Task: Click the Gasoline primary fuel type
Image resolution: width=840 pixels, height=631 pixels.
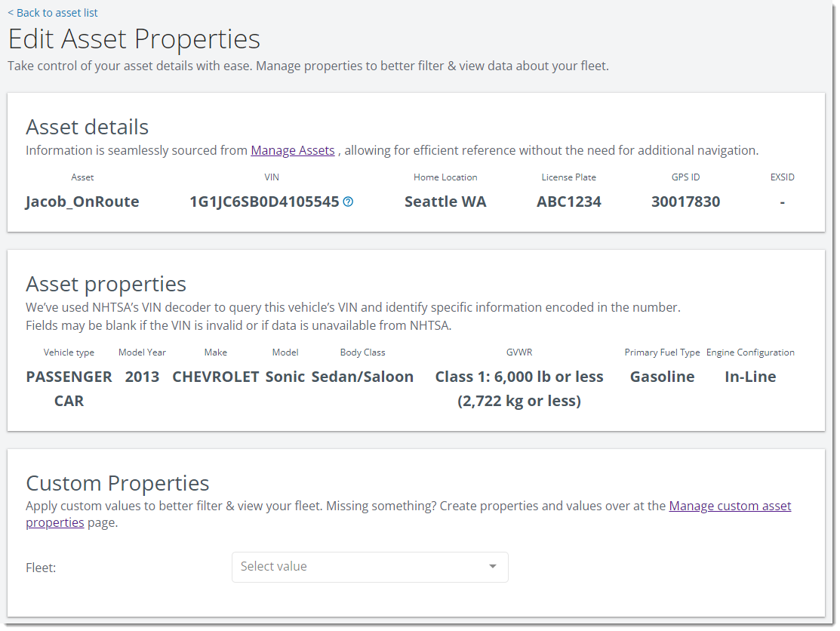Action: pyautogui.click(x=662, y=377)
